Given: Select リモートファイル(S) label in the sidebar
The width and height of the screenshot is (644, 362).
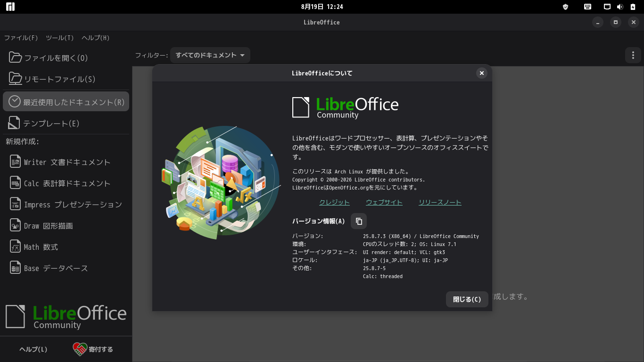Looking at the screenshot, I should (x=60, y=79).
